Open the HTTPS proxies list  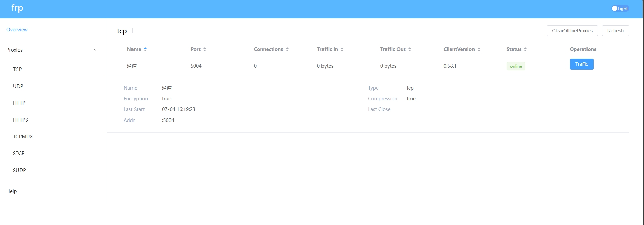[x=21, y=120]
